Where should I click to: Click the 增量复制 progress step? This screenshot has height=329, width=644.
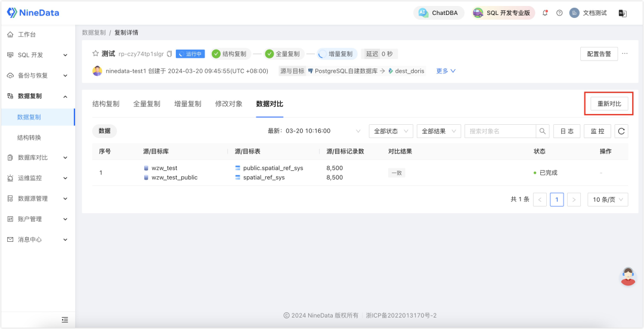pos(337,54)
